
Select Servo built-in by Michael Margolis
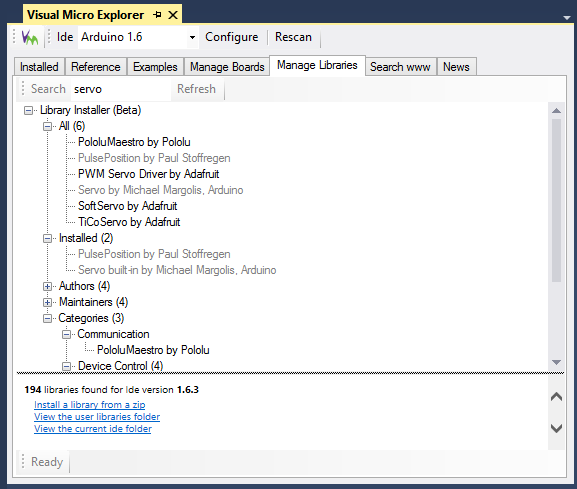point(177,270)
